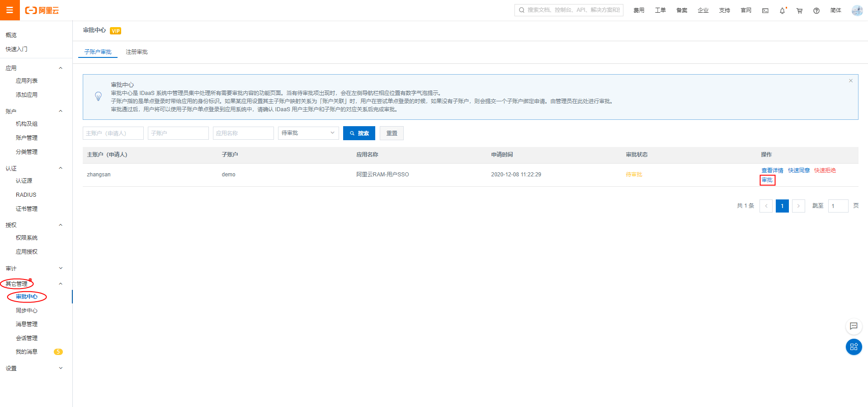The height and width of the screenshot is (407, 868).
Task: Focus the 主账户(申请人) filter field
Action: (113, 133)
